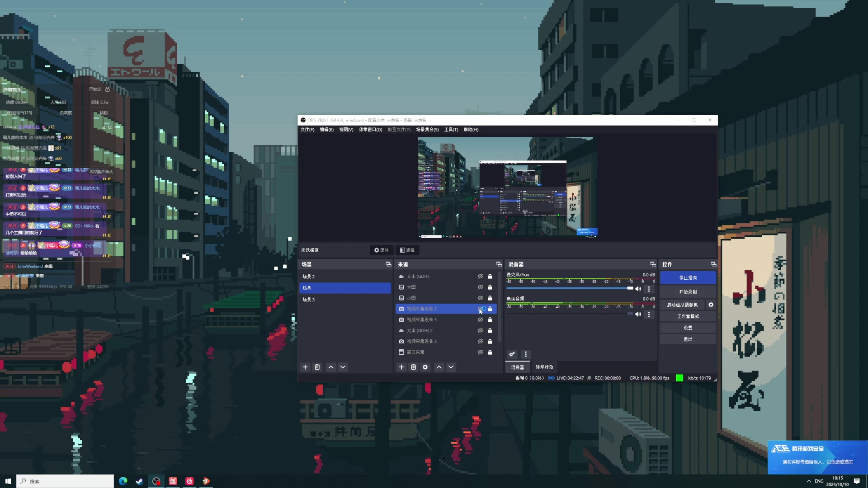
Task: Click the 开始录制 button
Action: pos(688,291)
